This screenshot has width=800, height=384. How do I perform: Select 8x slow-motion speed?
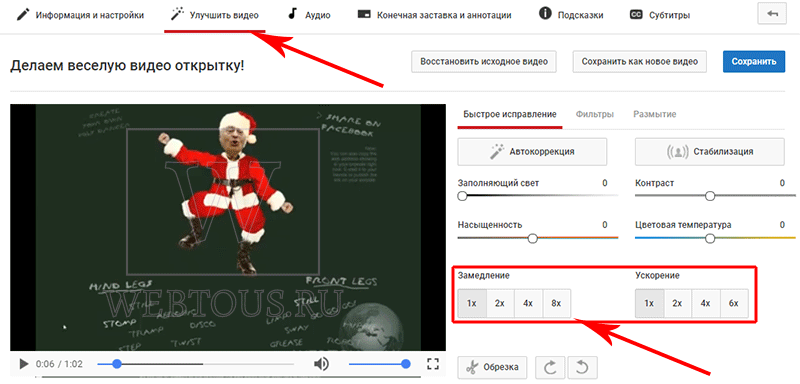(557, 303)
